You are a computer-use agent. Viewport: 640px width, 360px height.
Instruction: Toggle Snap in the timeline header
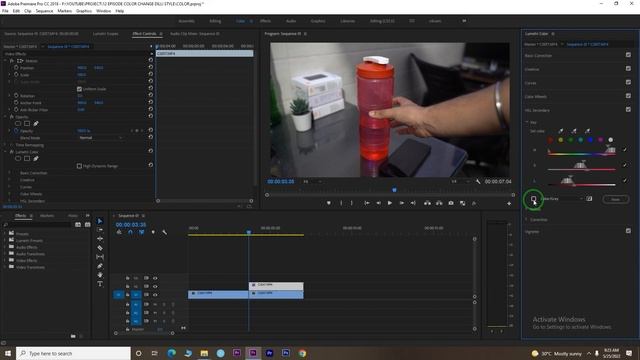pyautogui.click(x=130, y=232)
